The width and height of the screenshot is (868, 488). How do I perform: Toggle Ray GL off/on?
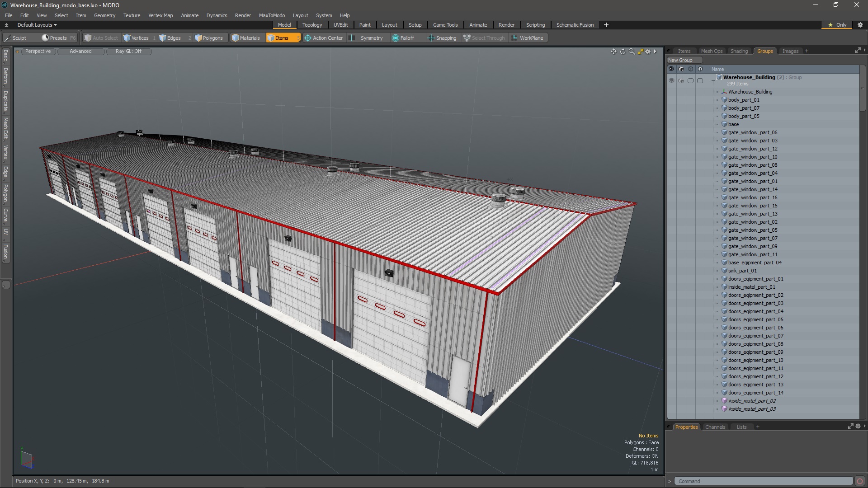128,52
